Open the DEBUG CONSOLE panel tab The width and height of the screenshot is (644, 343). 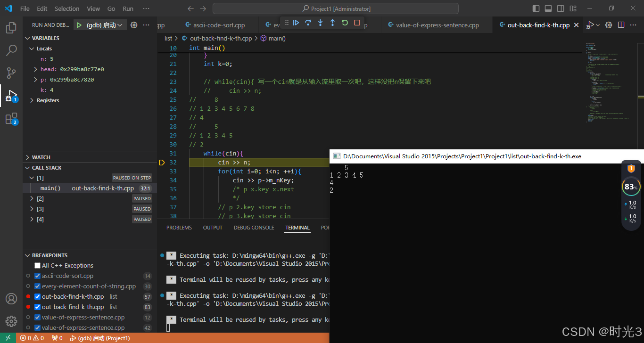pos(254,228)
